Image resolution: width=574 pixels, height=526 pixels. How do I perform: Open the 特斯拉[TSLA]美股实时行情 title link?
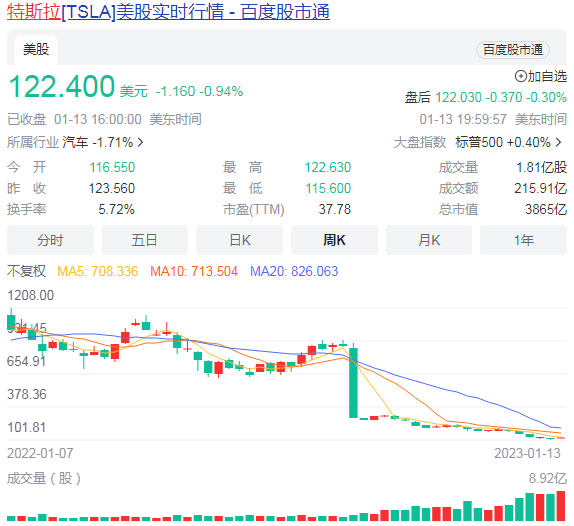(x=168, y=12)
